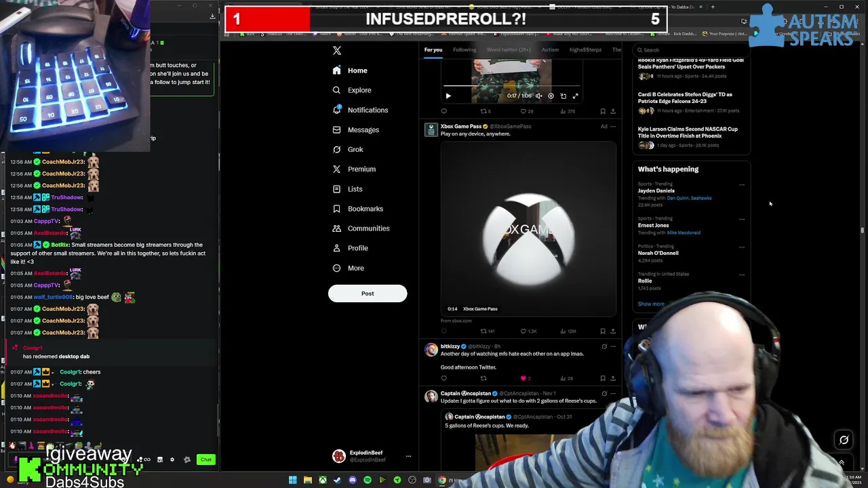Repost the top video post with 8 reposts
868x488 pixels.
coord(486,111)
